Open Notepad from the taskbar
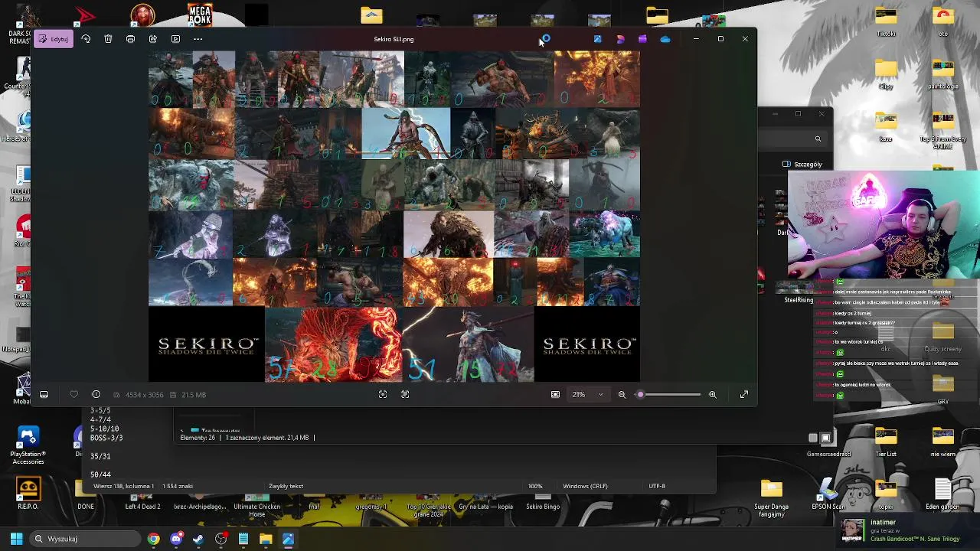Viewport: 980px width, 551px height. (x=243, y=539)
